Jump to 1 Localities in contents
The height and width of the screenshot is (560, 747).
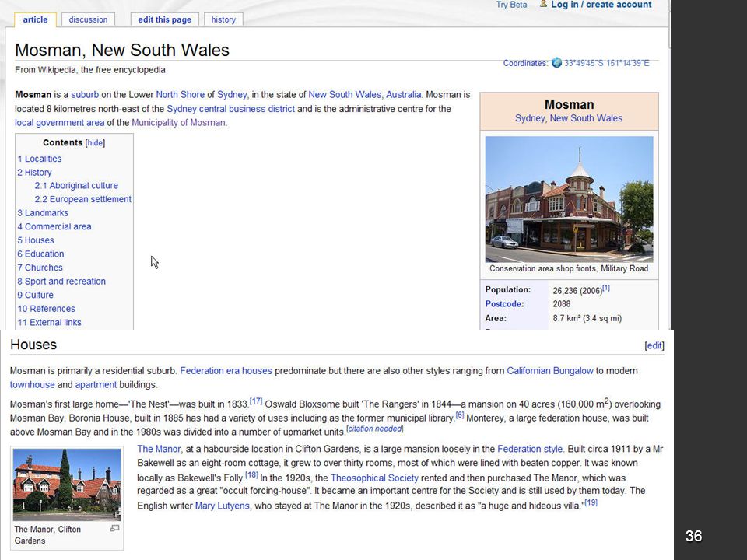point(40,159)
